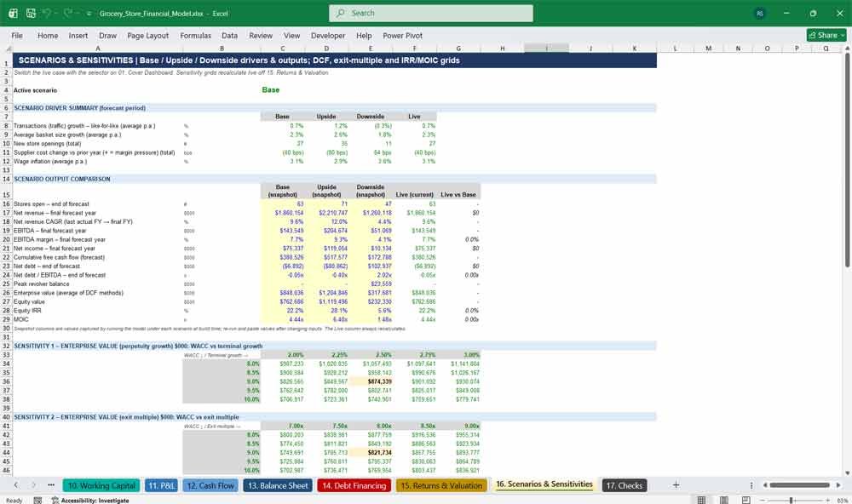Click the SCENARIO OUTPUT COMPARISON heading
The height and width of the screenshot is (504, 852).
62,179
